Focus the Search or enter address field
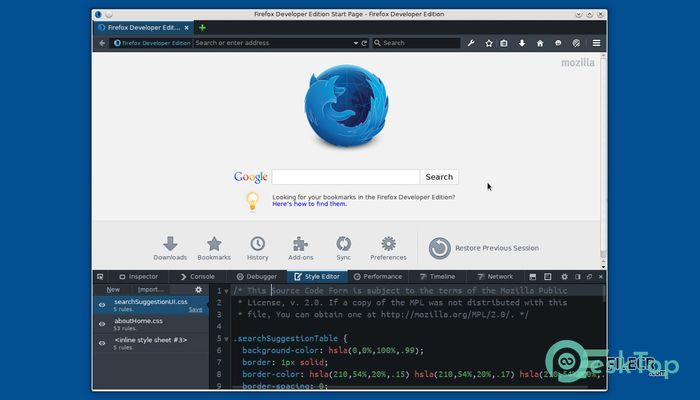 pos(274,43)
